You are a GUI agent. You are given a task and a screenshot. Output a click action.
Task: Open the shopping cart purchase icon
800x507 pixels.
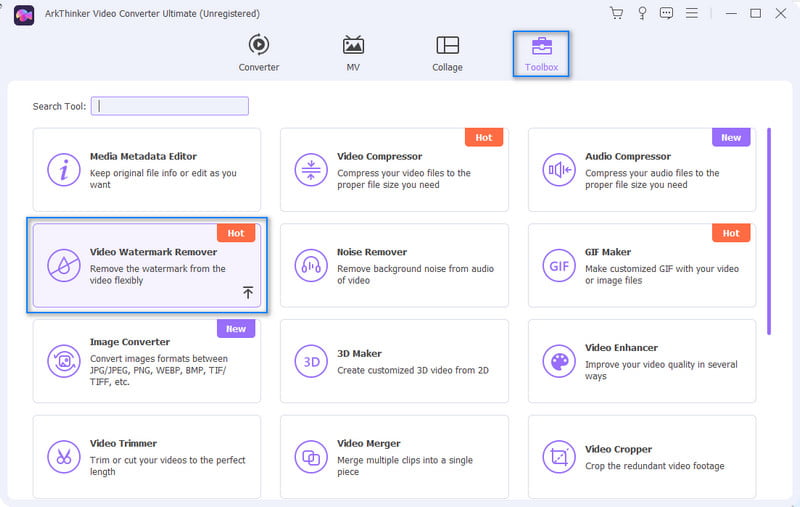pos(616,13)
